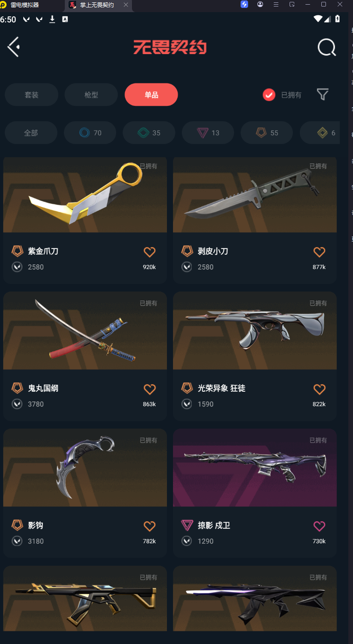
Task: Tap the pink heart for 掠影 戍卫
Action: (319, 526)
